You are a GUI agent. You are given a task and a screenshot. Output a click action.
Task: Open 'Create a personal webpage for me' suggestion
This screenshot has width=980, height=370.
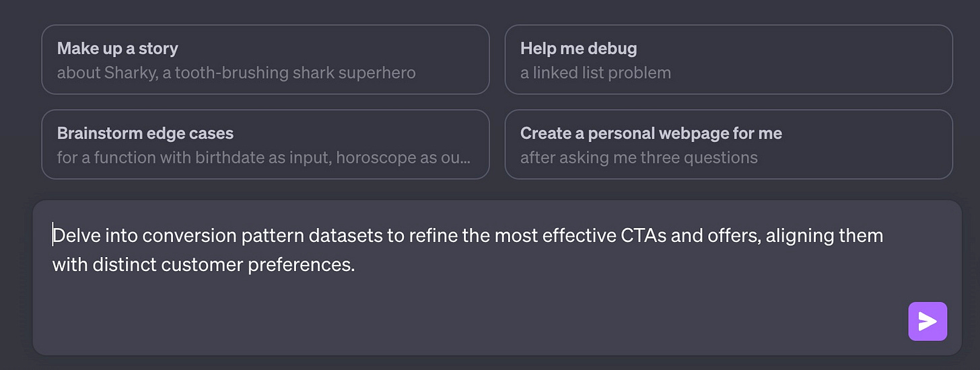pyautogui.click(x=729, y=145)
